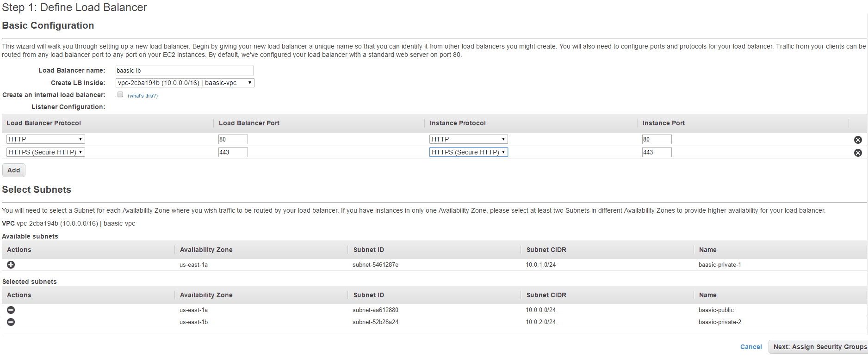The image size is (868, 356).
Task: Remove the HTTP port 80 listener row
Action: (x=858, y=140)
